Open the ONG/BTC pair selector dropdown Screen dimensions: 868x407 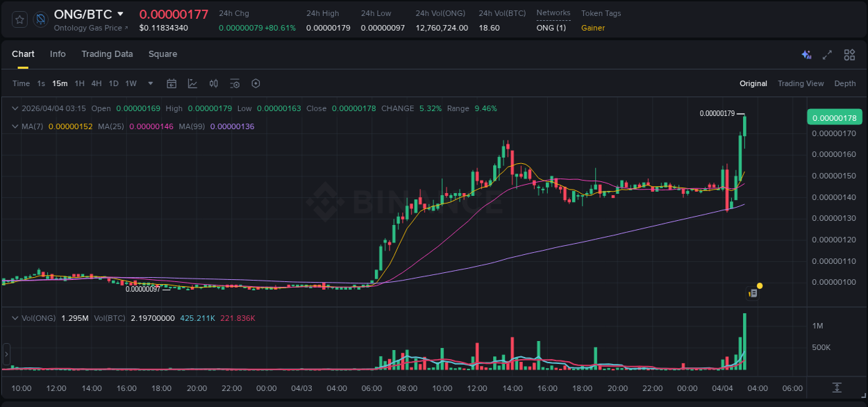pos(120,14)
